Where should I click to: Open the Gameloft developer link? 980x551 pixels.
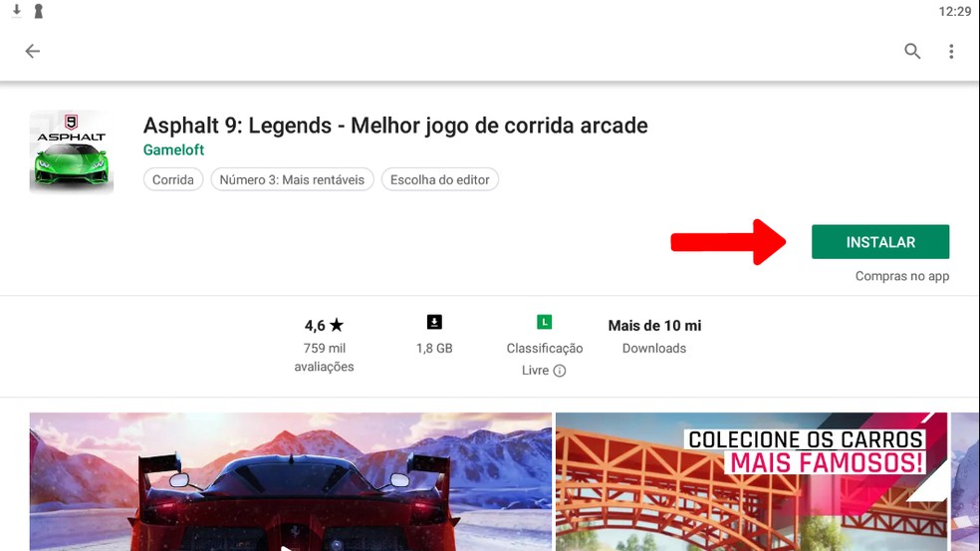click(173, 150)
